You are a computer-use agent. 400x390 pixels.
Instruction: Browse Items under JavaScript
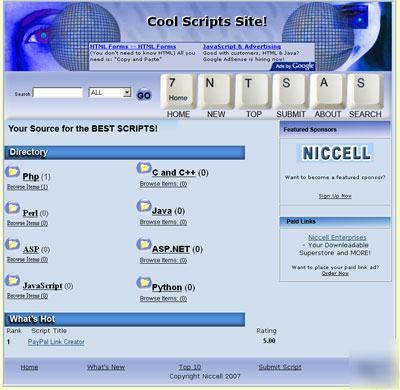click(27, 296)
